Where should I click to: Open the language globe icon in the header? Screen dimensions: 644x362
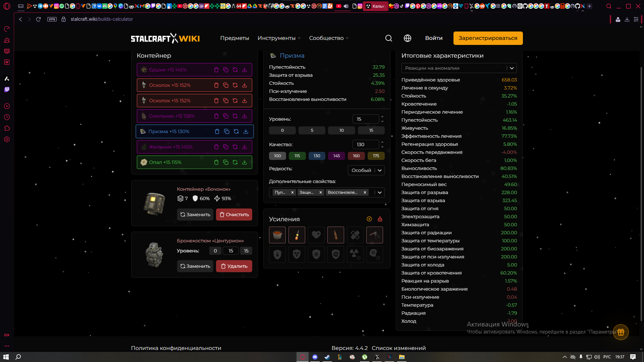pos(407,38)
